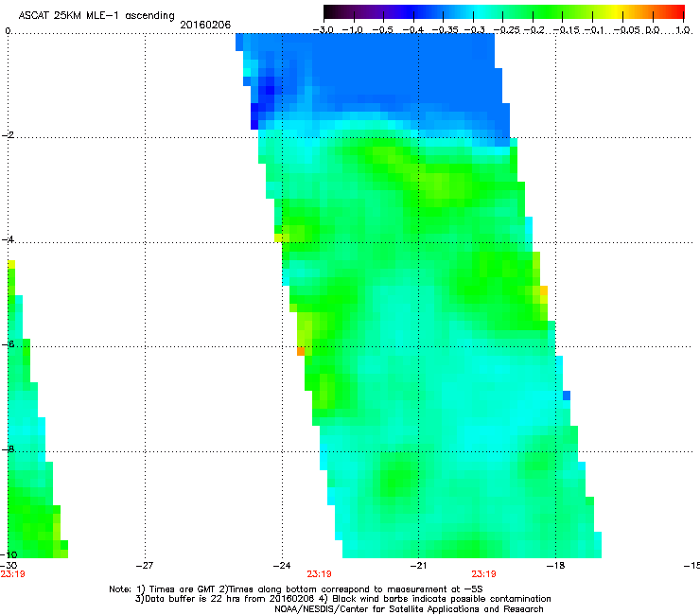Viewport: 700px width, 615px height.
Task: Pick the -0.2 color scale label
Action: click(534, 30)
